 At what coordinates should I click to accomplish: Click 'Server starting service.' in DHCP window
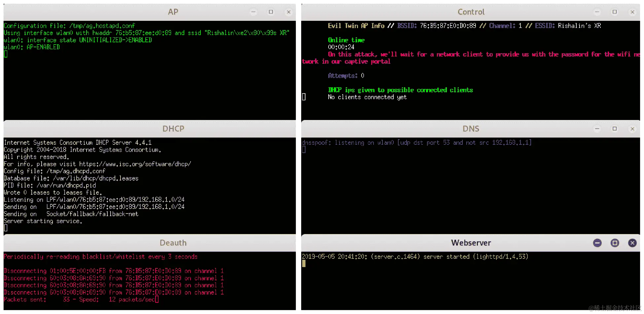tap(43, 221)
